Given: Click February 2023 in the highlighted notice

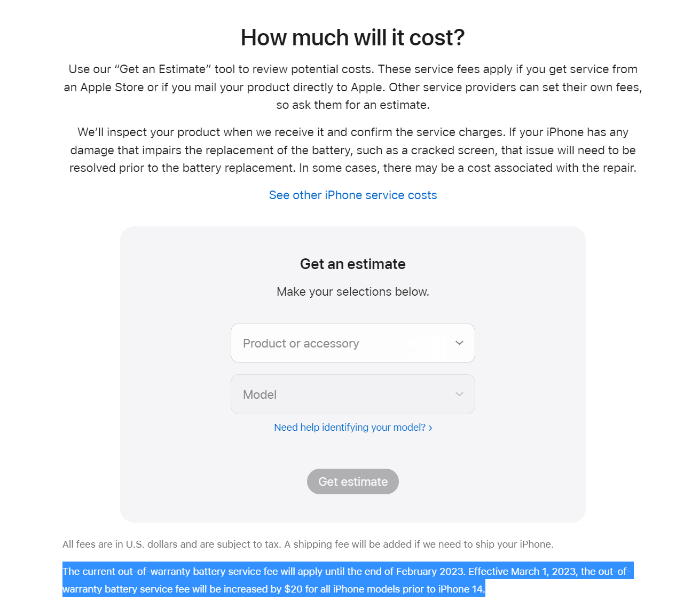Looking at the screenshot, I should (430, 572).
